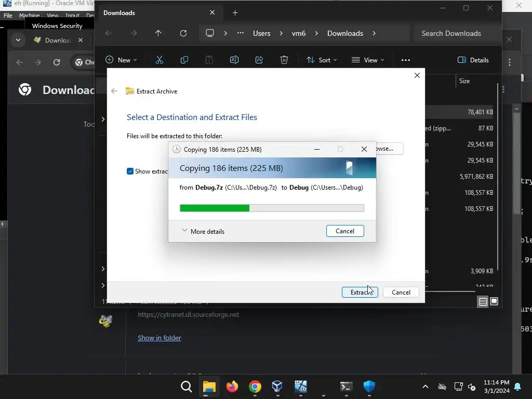Click the back arrow in Extract Archive dialog
Image resolution: width=532 pixels, height=399 pixels.
[114, 91]
